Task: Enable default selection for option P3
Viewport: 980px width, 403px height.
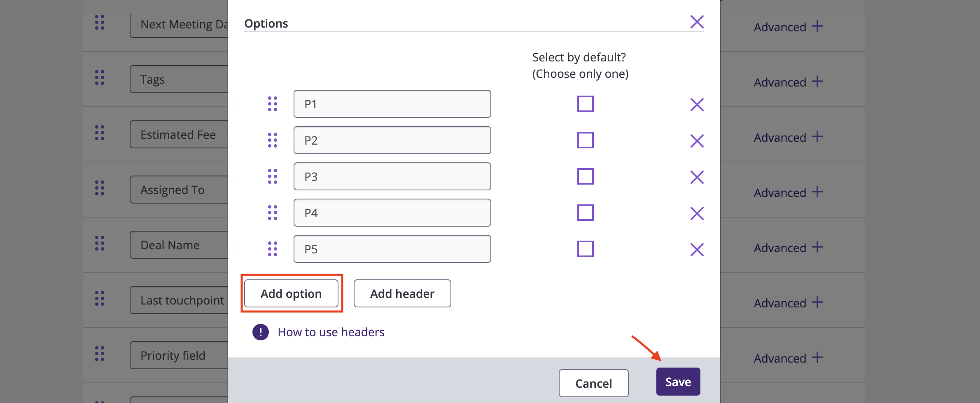Action: pos(585,176)
